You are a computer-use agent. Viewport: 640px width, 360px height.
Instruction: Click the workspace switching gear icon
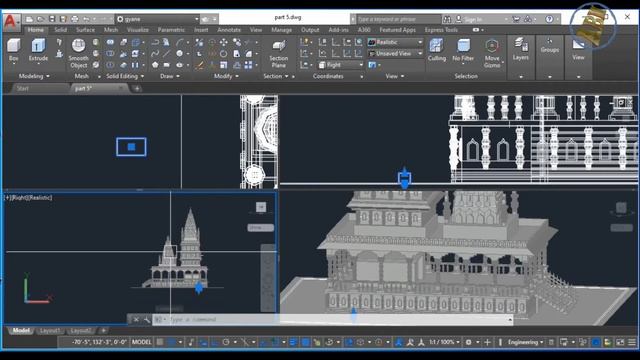click(x=469, y=342)
